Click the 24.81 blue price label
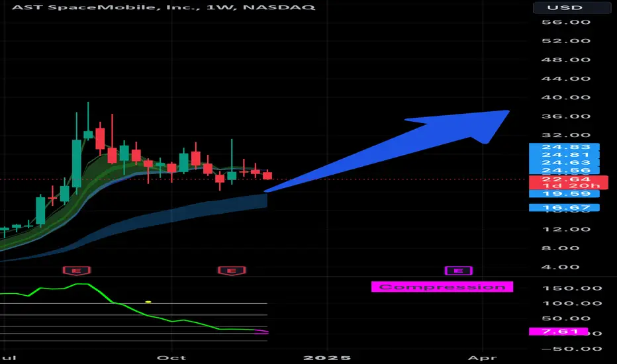 coord(564,155)
